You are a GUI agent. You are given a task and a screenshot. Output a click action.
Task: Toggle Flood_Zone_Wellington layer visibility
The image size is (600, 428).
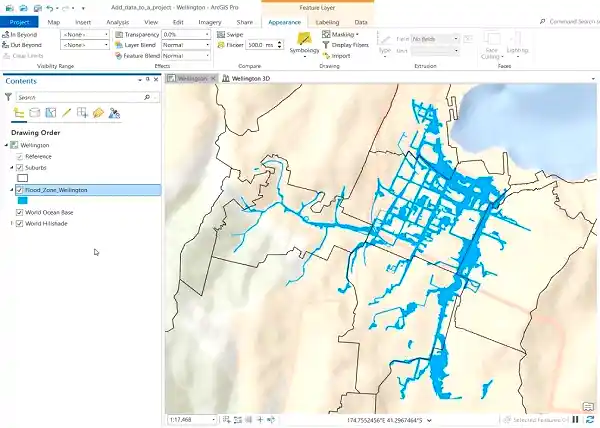(20, 189)
